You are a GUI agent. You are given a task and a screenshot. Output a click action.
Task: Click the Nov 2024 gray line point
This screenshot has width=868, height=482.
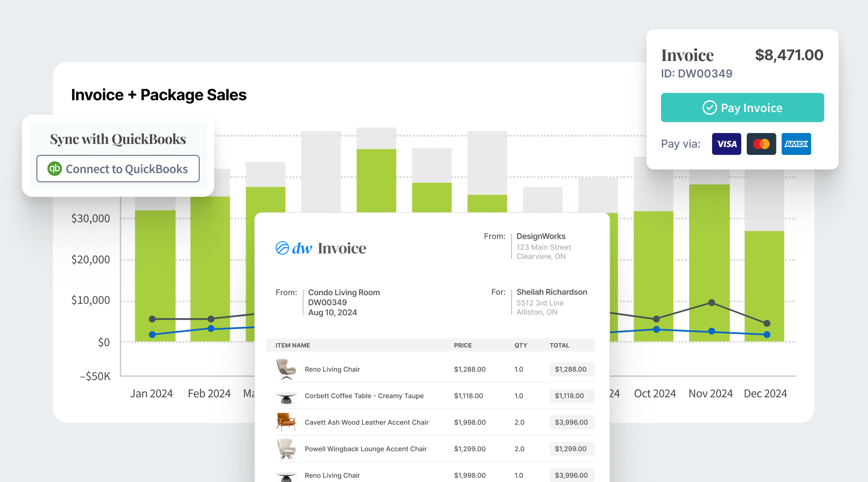click(711, 303)
